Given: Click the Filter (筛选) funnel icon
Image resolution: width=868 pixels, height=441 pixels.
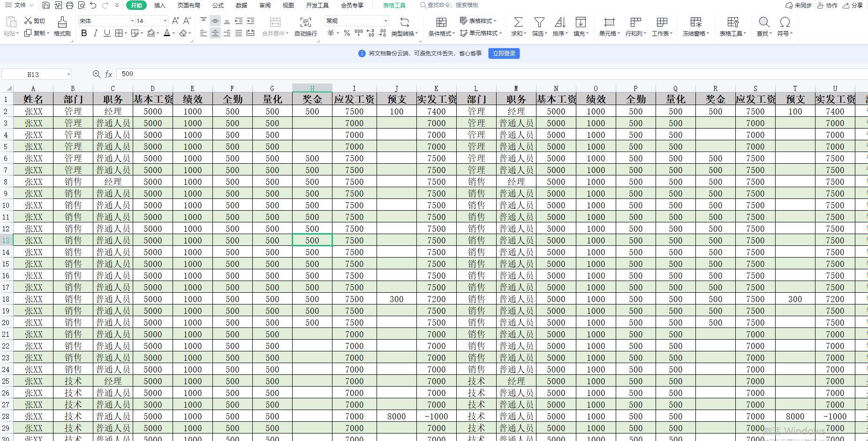Looking at the screenshot, I should pyautogui.click(x=539, y=22).
